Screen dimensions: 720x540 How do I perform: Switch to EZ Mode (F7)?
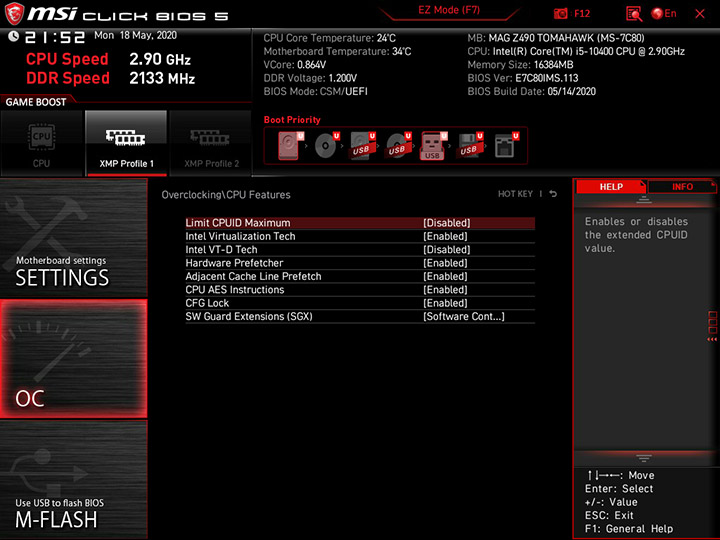pos(449,10)
